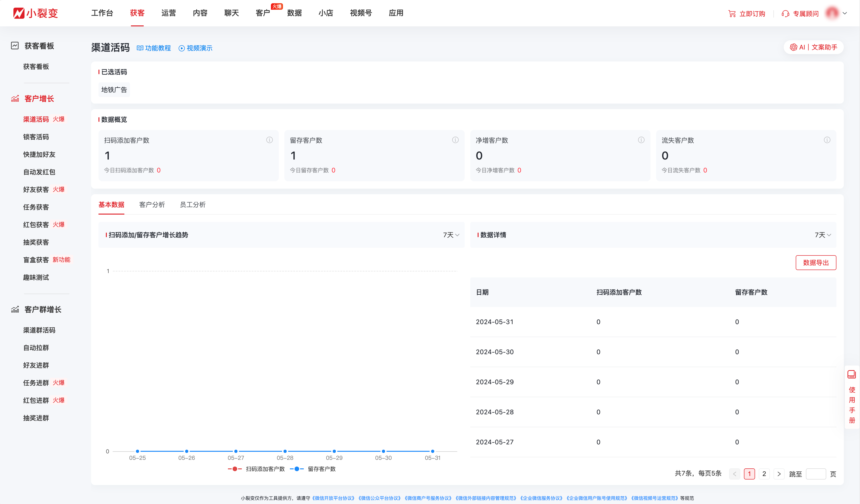Viewport: 860px width, 504px height.
Task: Click the tutorial icon beside 功能教程
Action: (x=140, y=48)
